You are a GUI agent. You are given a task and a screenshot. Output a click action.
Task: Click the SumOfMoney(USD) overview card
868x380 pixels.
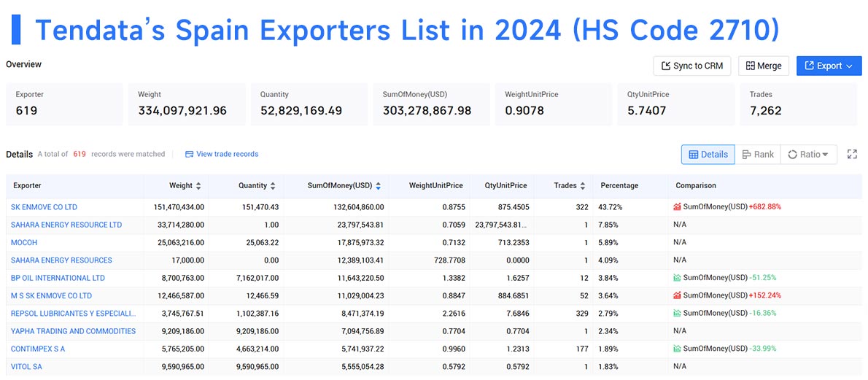point(431,104)
